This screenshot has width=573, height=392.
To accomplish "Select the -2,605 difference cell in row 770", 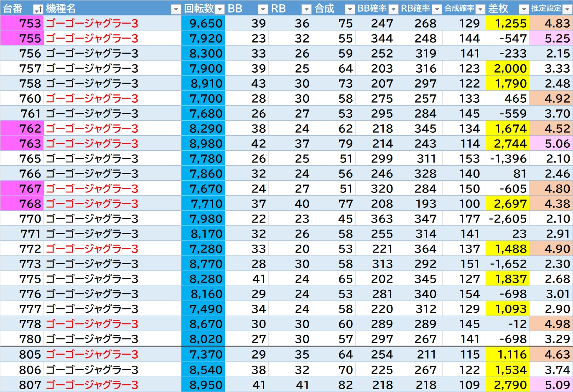I will coord(508,219).
